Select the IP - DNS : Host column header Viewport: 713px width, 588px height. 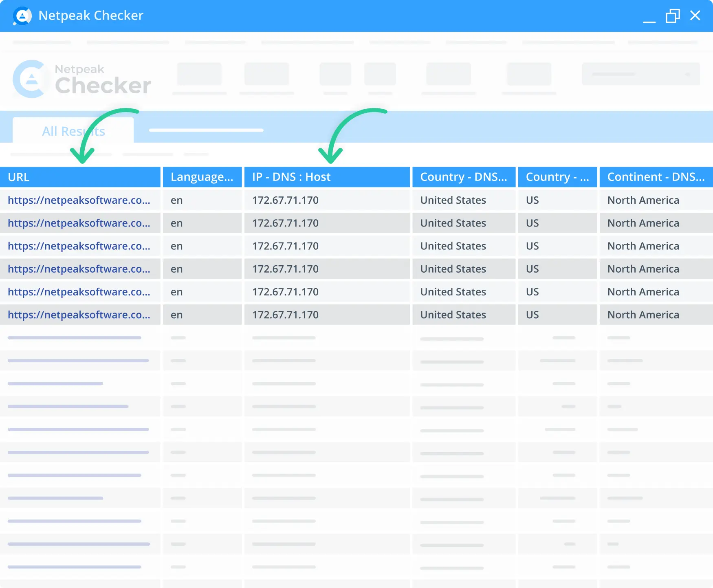point(327,177)
